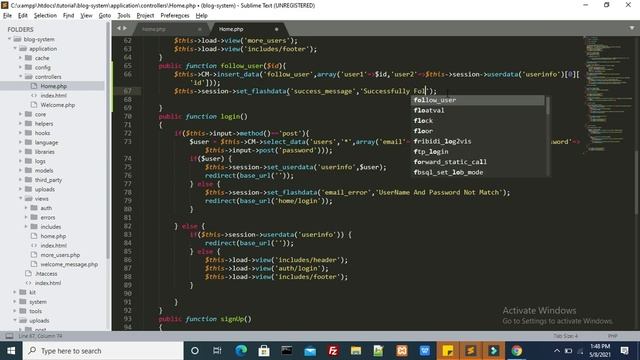Click the next tab arrow
Viewport: 640px width, 360px height.
point(125,28)
